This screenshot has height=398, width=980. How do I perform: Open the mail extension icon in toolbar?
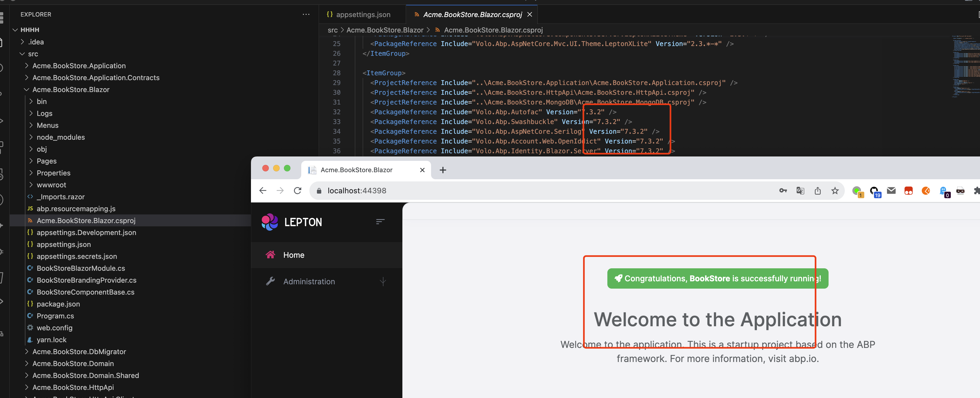tap(891, 190)
